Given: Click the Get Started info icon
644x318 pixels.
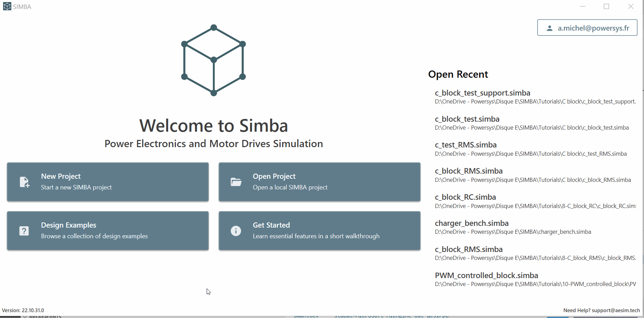Looking at the screenshot, I should tap(236, 231).
